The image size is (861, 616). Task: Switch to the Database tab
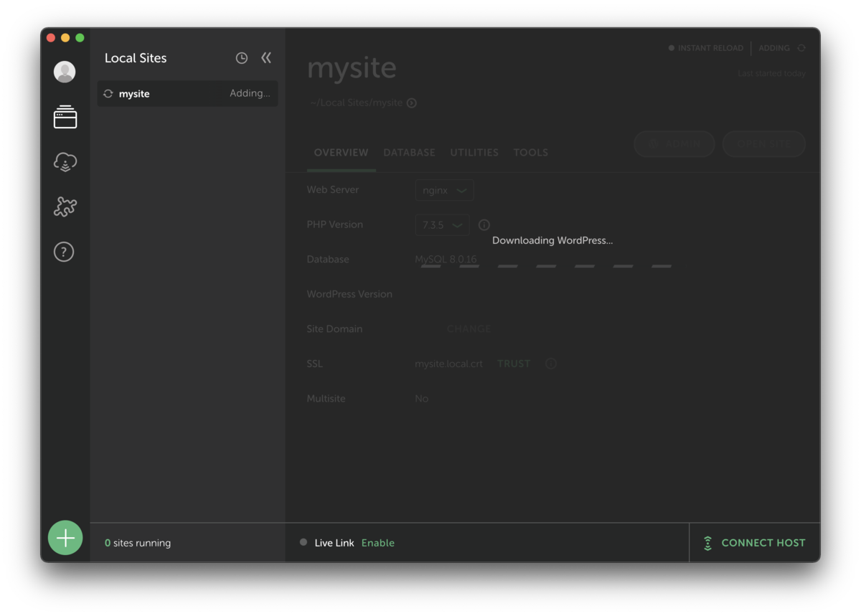tap(409, 153)
